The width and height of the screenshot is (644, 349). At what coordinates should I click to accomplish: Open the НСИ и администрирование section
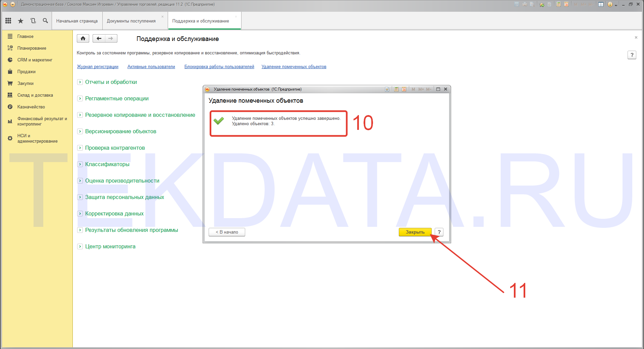tap(37, 138)
